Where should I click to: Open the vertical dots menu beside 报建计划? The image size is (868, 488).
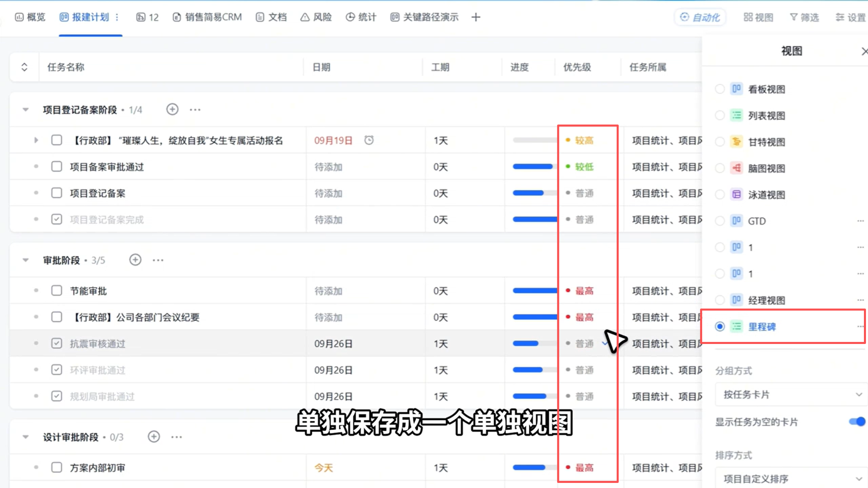click(x=117, y=17)
